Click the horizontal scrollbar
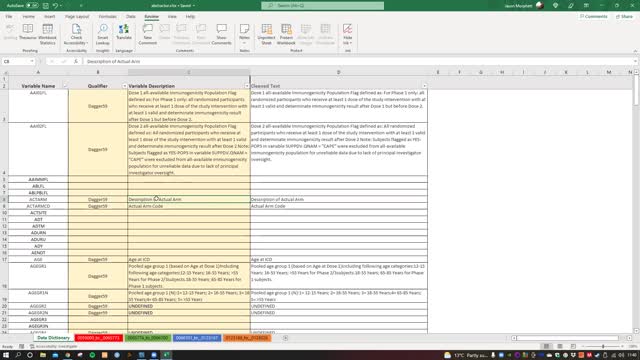Image resolution: width=640 pixels, height=360 pixels. click(x=571, y=338)
